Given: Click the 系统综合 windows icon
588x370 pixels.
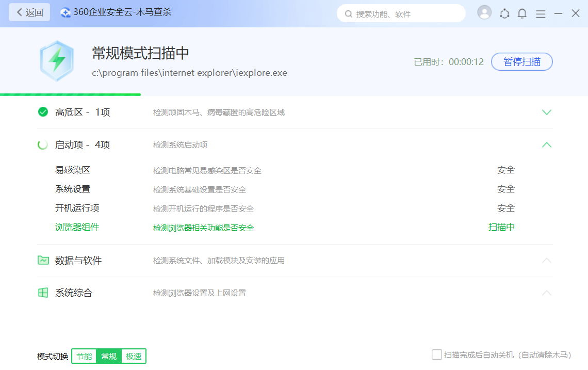Looking at the screenshot, I should coord(43,293).
